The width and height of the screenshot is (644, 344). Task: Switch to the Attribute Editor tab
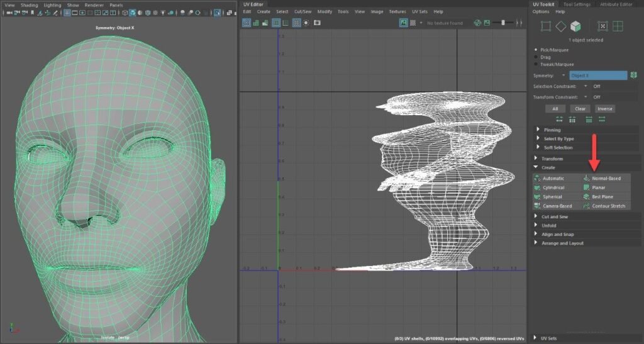click(x=616, y=4)
